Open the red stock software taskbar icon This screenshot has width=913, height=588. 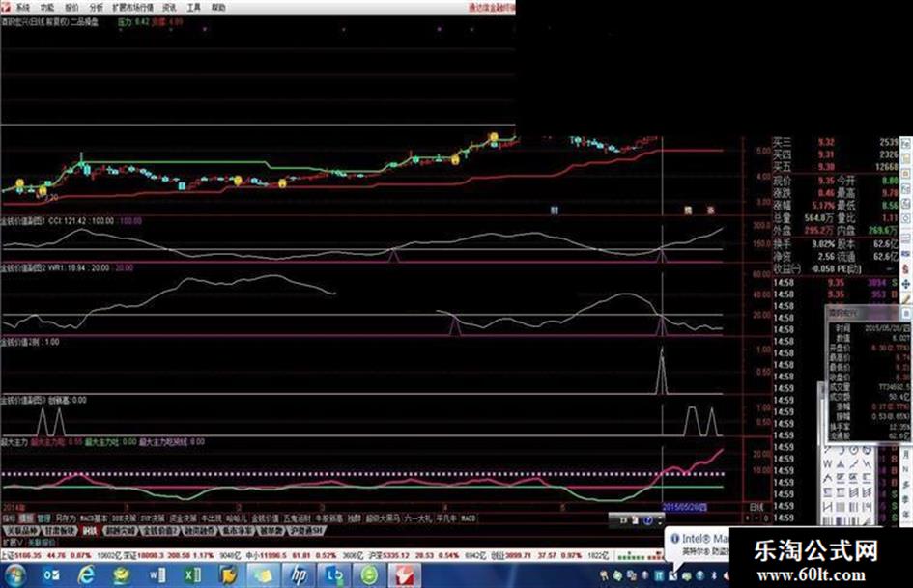click(405, 575)
